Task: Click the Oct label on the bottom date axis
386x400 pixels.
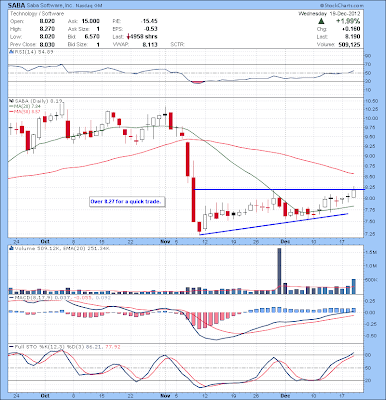Action: [x=45, y=395]
